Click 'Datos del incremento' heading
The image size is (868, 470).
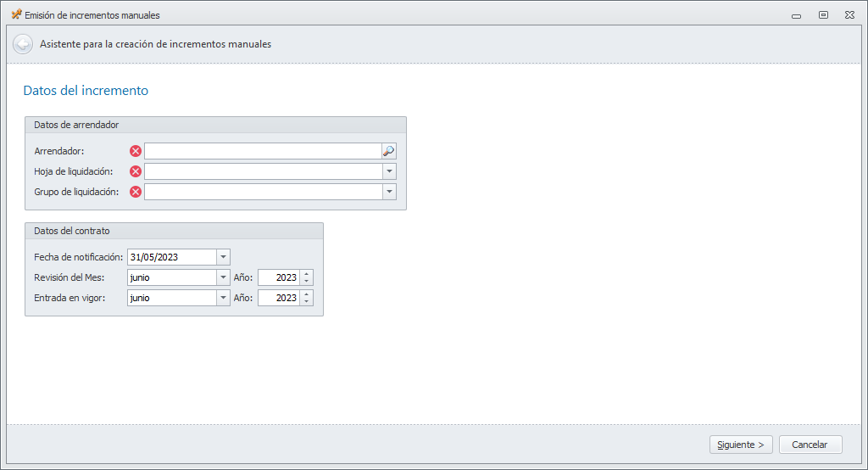coord(86,90)
